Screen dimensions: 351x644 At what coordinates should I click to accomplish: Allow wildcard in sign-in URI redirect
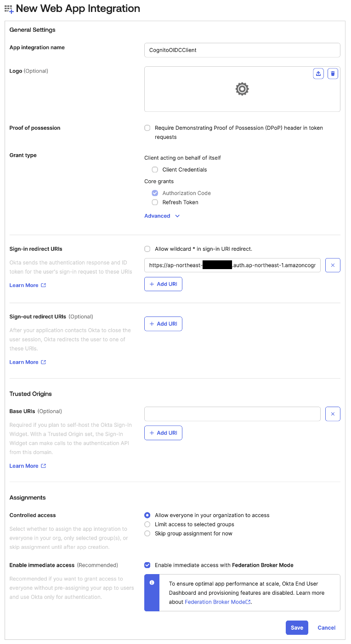click(x=147, y=249)
